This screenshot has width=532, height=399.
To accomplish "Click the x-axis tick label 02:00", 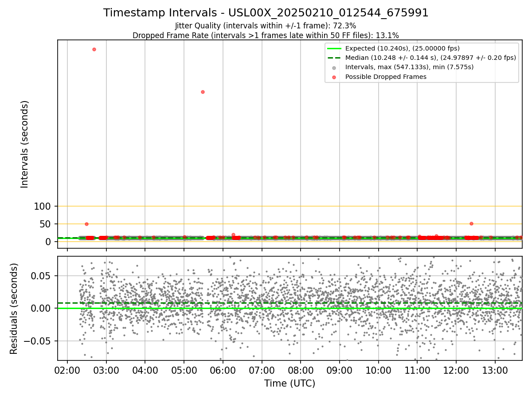I will [x=67, y=371].
